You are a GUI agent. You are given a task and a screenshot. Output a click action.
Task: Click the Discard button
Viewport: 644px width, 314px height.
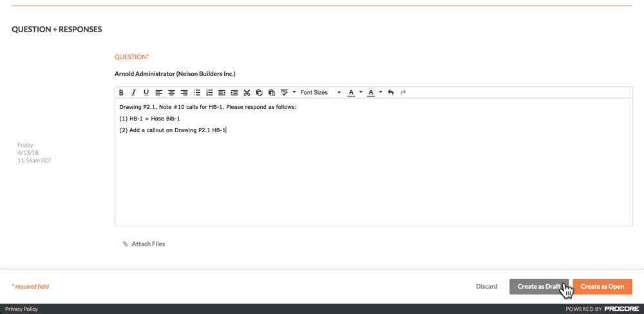click(486, 286)
